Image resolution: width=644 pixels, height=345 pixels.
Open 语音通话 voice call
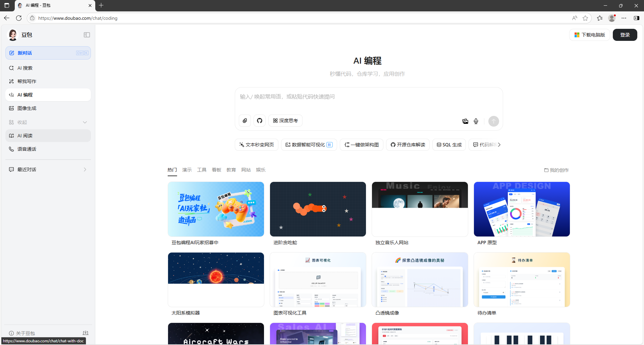tap(48, 149)
